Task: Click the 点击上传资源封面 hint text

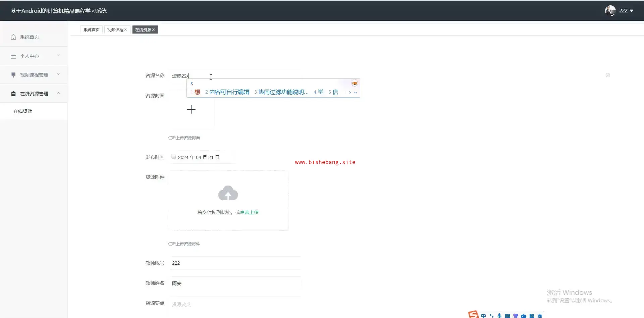Action: [184, 138]
